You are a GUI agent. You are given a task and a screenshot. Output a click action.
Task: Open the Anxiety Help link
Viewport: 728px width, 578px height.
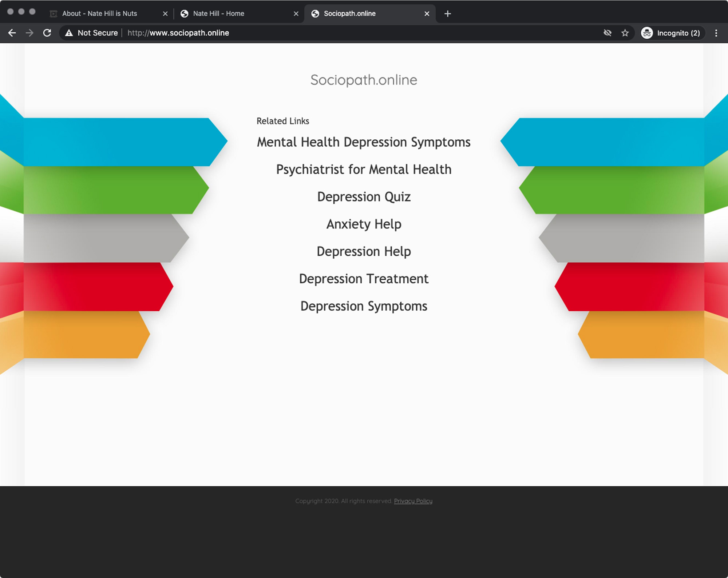pyautogui.click(x=364, y=224)
